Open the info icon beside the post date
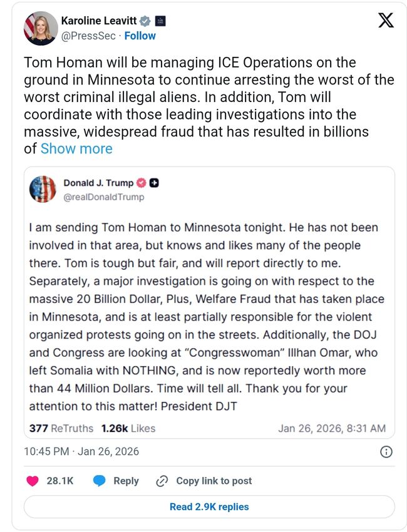 [x=386, y=451]
